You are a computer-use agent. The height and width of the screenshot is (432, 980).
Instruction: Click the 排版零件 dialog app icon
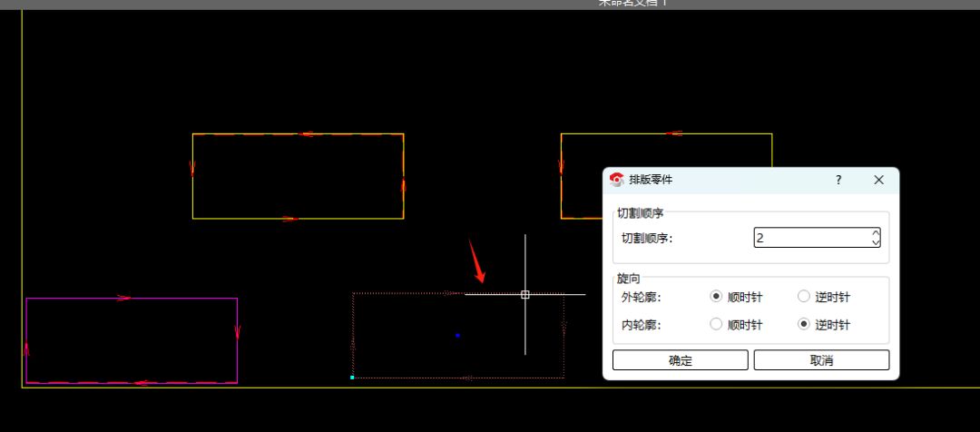pyautogui.click(x=617, y=180)
